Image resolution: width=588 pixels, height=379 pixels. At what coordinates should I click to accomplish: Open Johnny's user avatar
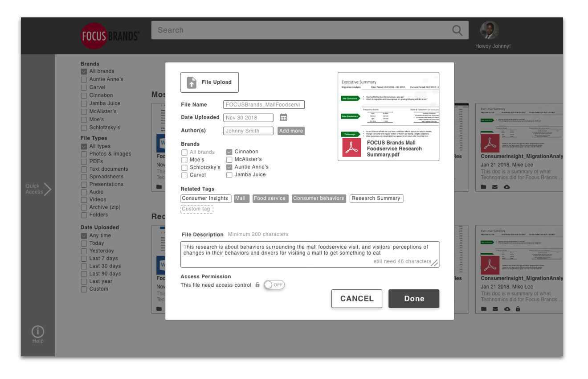pyautogui.click(x=489, y=30)
